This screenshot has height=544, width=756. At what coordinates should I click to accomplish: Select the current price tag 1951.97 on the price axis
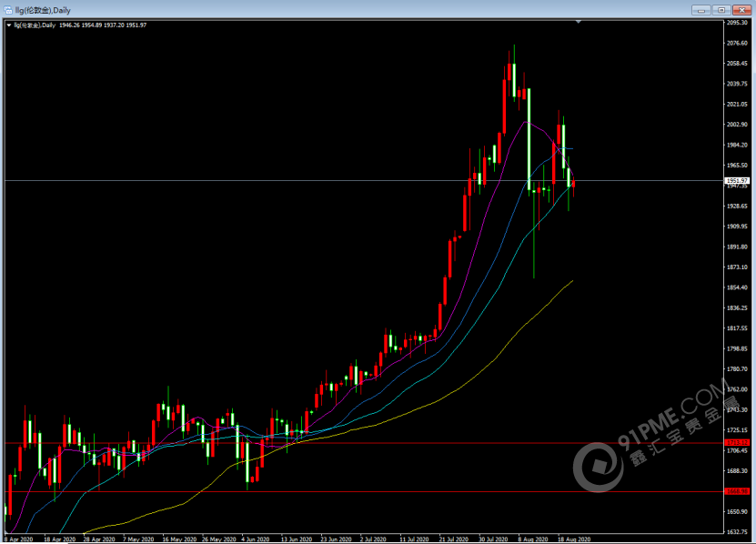pos(737,181)
